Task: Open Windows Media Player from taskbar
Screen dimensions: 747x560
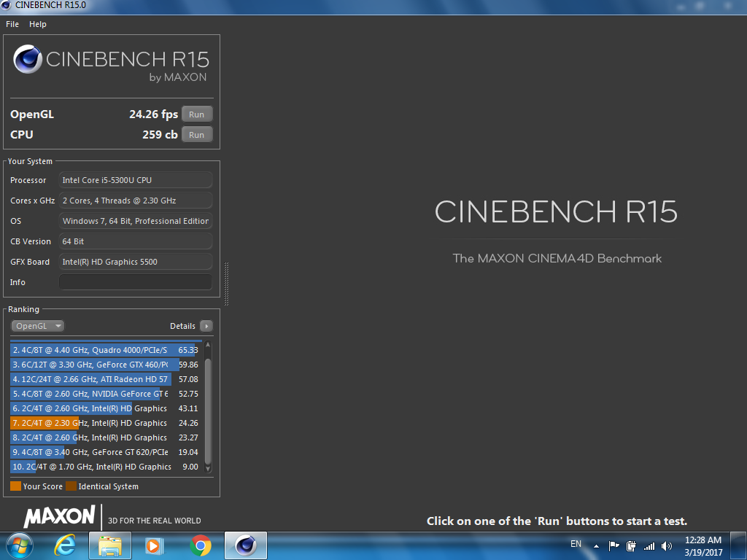Action: click(155, 545)
